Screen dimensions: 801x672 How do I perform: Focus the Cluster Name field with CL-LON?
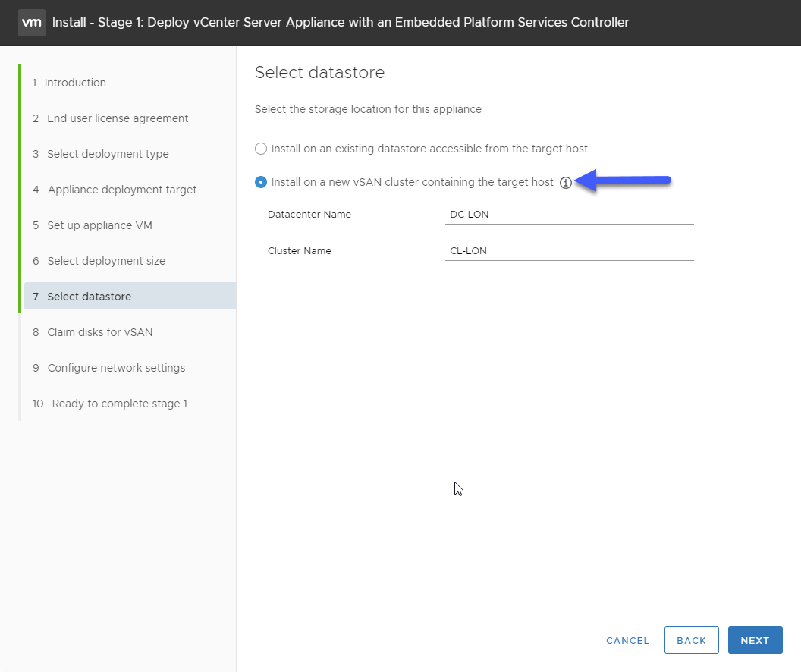coord(569,251)
